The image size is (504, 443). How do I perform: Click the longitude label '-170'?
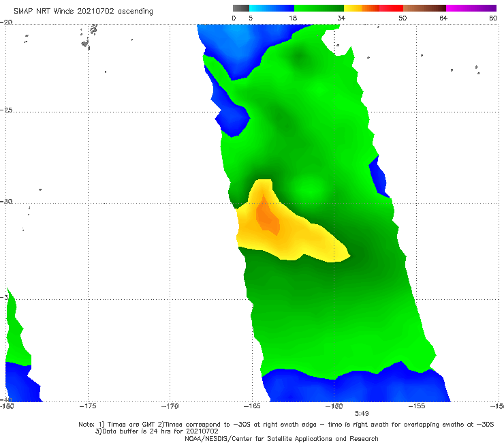coord(170,406)
